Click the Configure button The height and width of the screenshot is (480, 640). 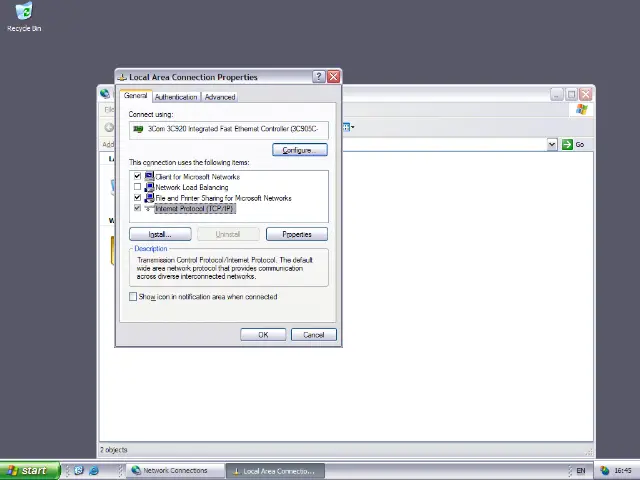click(300, 150)
